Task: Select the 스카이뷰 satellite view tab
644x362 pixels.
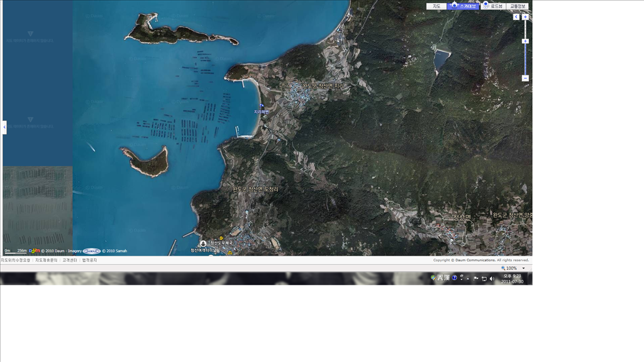Action: 464,6
